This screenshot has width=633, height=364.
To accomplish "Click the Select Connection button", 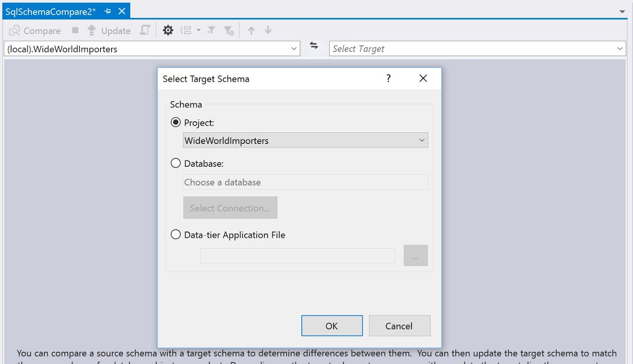I will pos(230,207).
